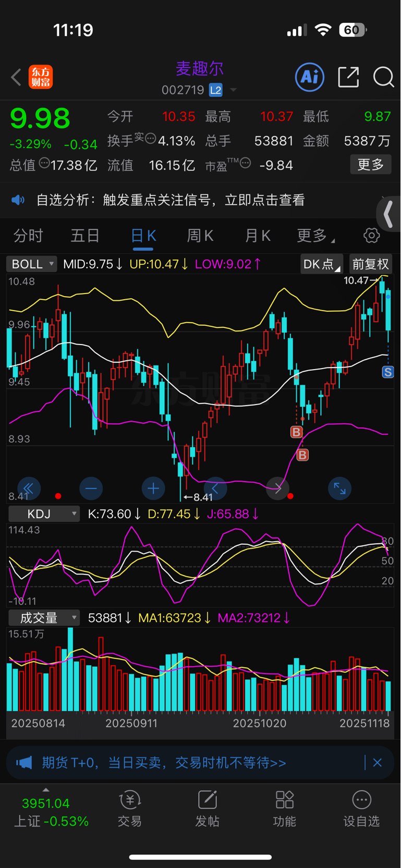Expand the stock code dropdown arrow
This screenshot has height=868, width=401.
[x=234, y=90]
